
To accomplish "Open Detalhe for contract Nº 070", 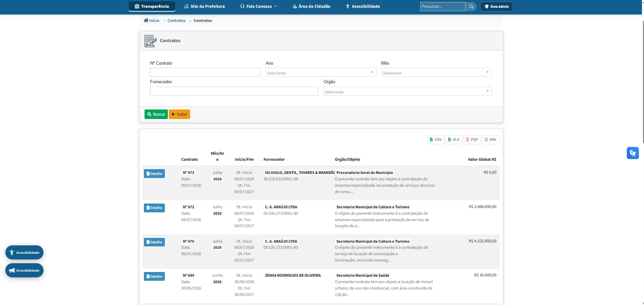I will click(154, 242).
